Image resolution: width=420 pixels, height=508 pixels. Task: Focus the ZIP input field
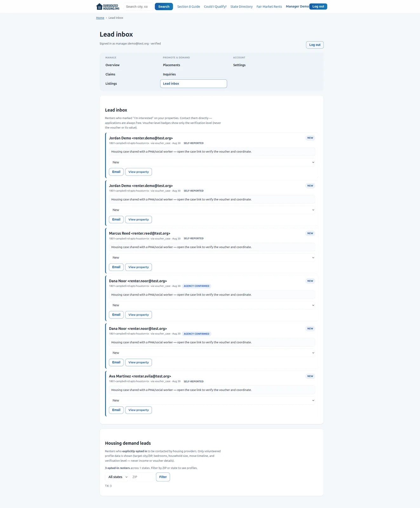click(x=142, y=477)
